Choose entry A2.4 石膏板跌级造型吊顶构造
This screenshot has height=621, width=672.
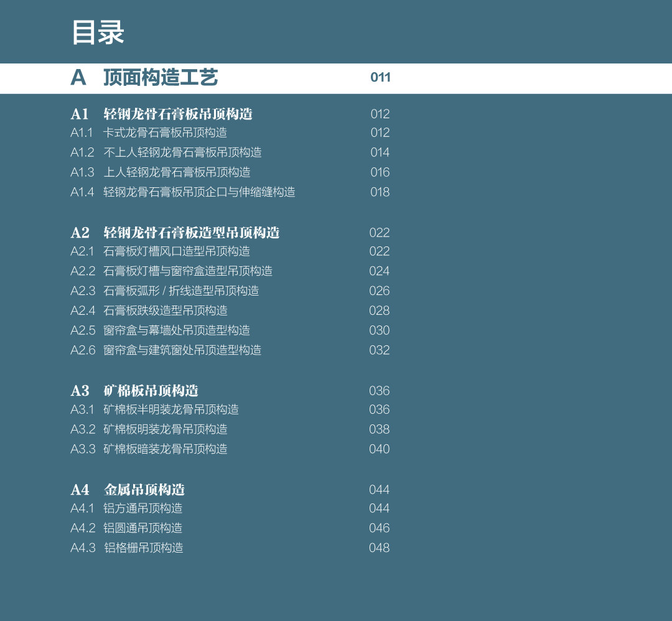(149, 310)
